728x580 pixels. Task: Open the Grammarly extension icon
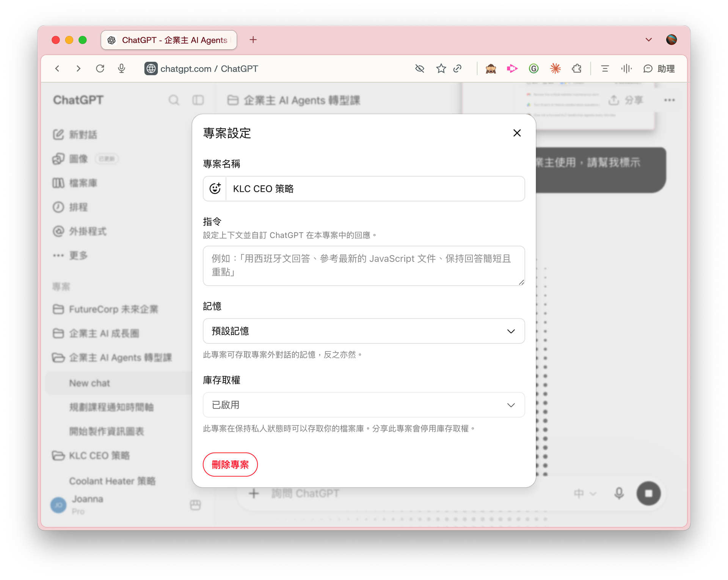[x=533, y=69]
